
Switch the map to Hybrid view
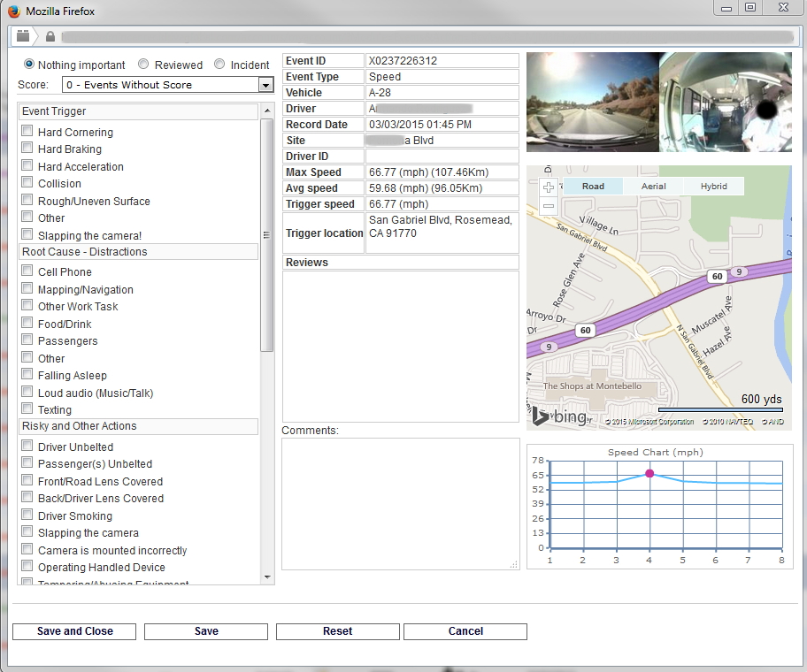[x=713, y=187]
